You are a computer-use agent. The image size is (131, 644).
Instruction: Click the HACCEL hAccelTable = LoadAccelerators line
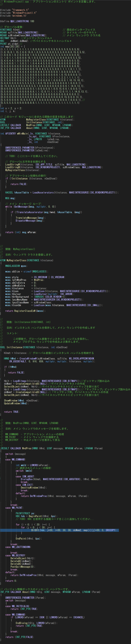(62, 193)
